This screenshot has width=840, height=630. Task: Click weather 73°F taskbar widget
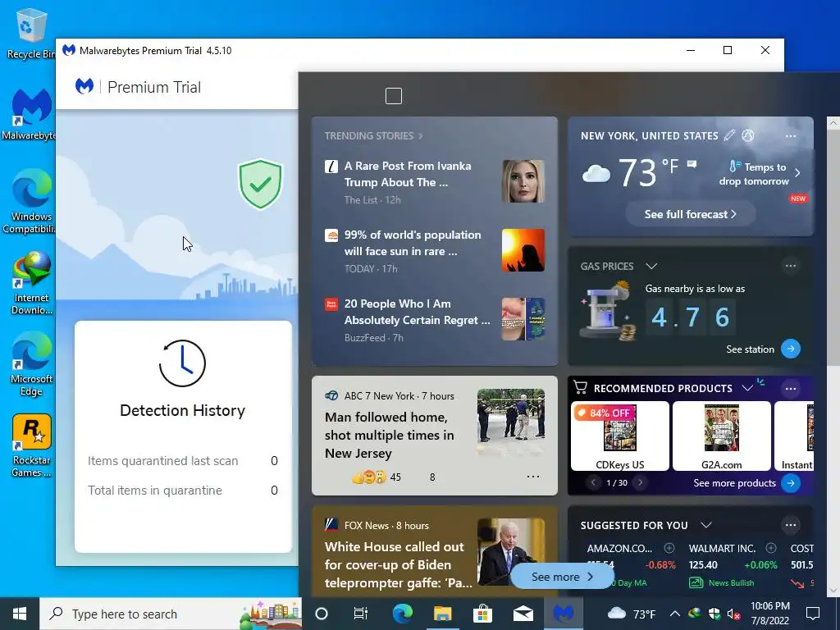[632, 614]
